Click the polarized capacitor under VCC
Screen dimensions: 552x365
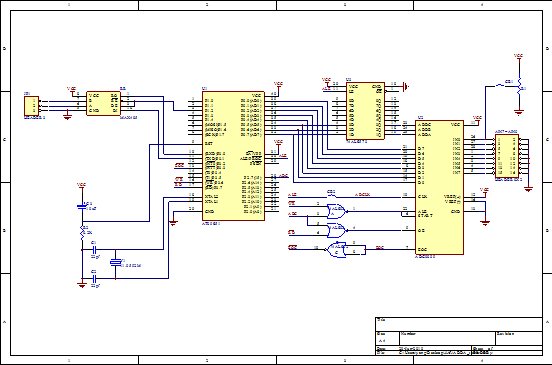click(x=82, y=207)
